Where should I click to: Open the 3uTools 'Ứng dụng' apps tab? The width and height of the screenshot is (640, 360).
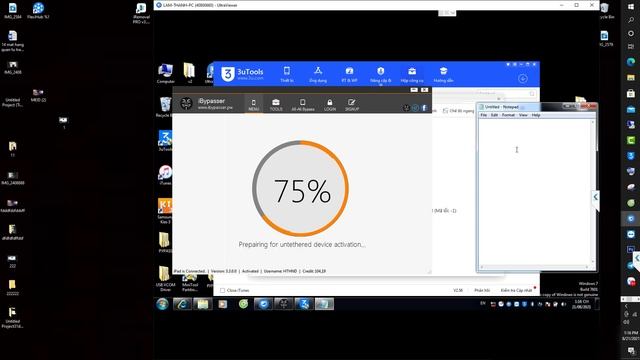[x=318, y=75]
